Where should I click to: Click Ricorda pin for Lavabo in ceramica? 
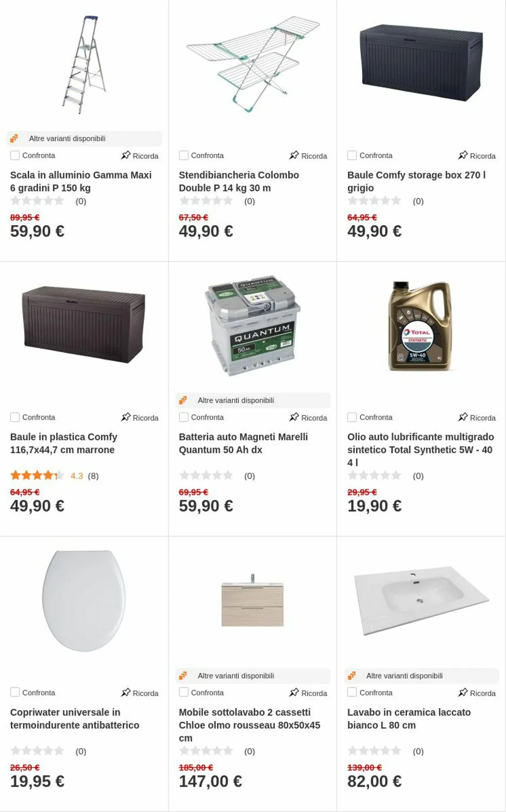(476, 693)
